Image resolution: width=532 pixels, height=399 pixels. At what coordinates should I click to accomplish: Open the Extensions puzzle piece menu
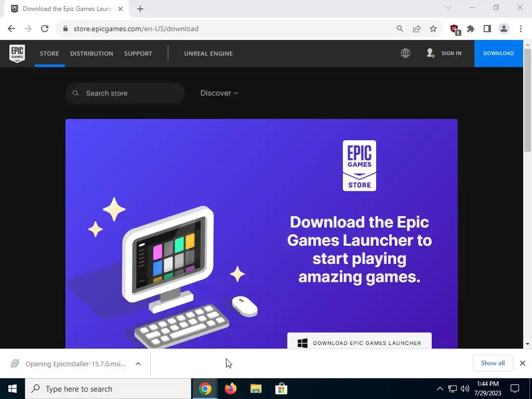click(x=471, y=29)
